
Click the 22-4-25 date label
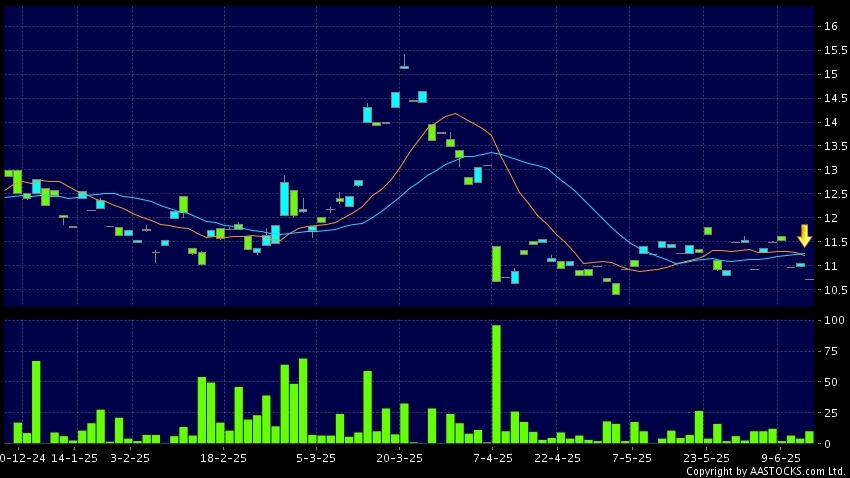click(557, 458)
